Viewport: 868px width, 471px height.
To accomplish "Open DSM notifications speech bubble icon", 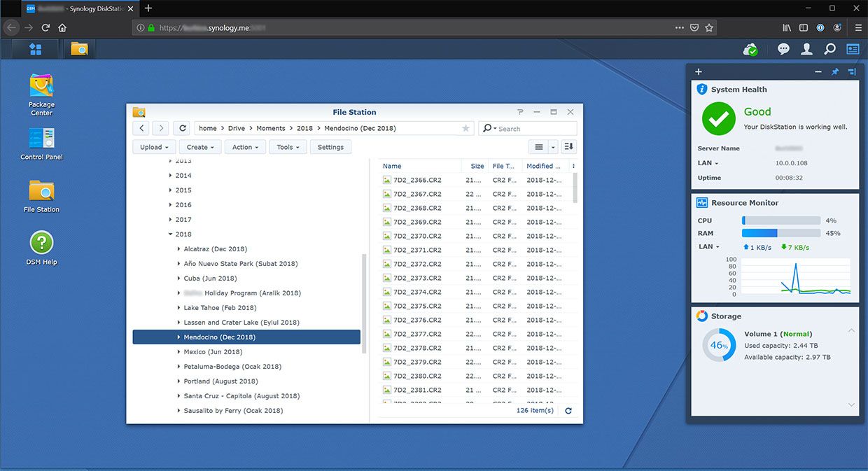I will 783,49.
